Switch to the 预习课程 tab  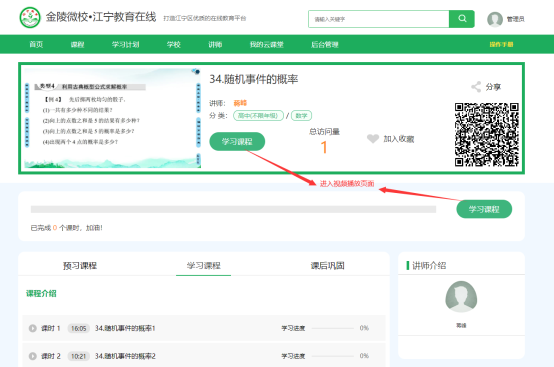[x=80, y=265]
